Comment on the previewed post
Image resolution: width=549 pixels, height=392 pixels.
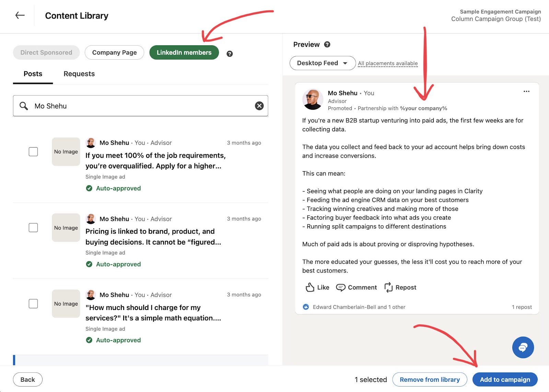(x=356, y=287)
